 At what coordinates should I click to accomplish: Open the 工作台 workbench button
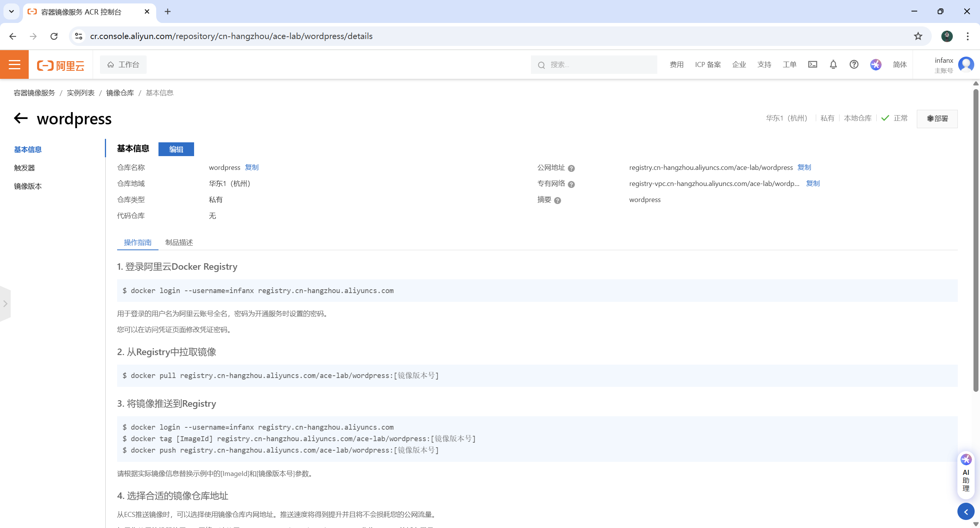[x=123, y=65]
